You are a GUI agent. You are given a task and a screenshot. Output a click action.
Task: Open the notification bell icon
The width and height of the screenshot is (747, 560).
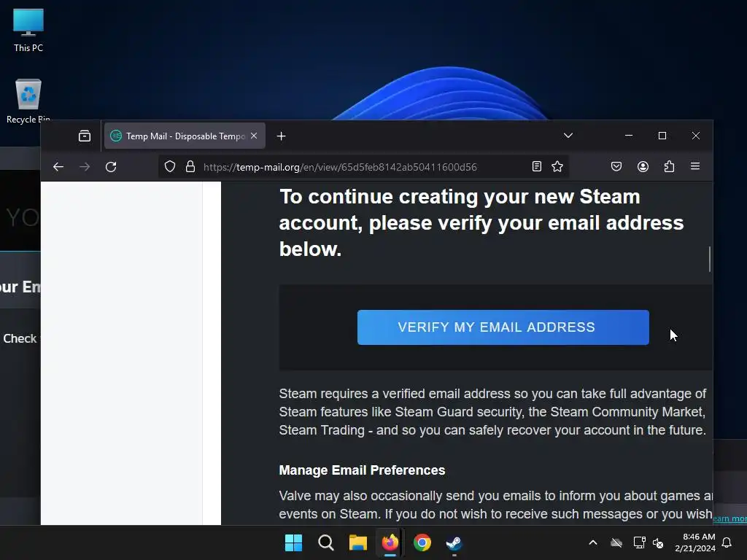(727, 542)
